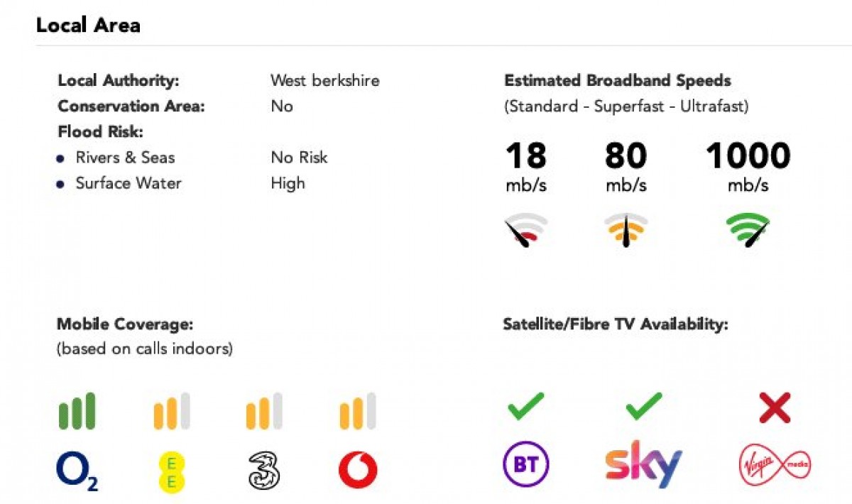Click the 1000 mb/s speed value
This screenshot has width=852, height=504.
pos(748,168)
